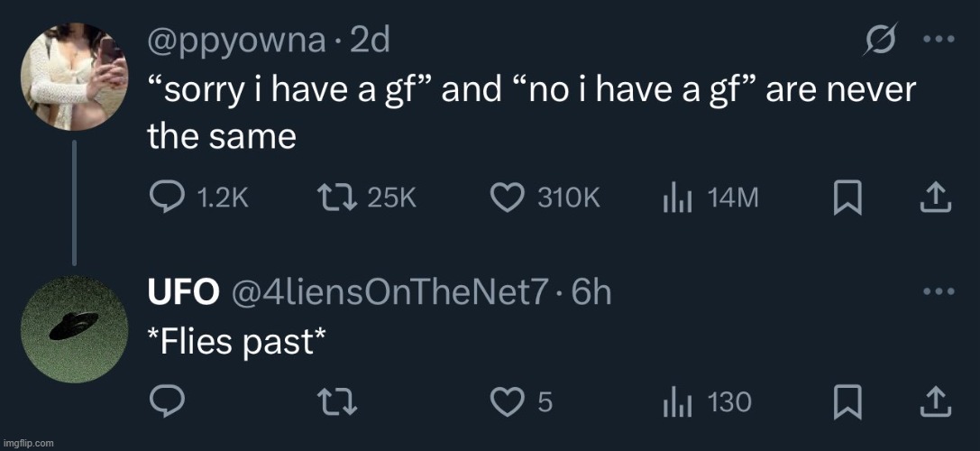
Task: Open more options for @ppyowna tweet
Action: point(939,40)
